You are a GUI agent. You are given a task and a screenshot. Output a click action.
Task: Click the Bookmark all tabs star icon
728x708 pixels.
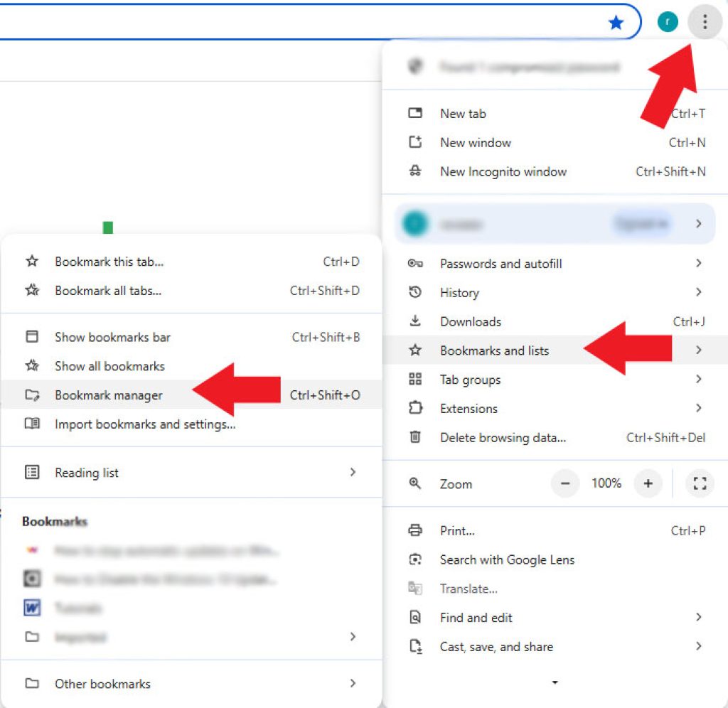[32, 290]
